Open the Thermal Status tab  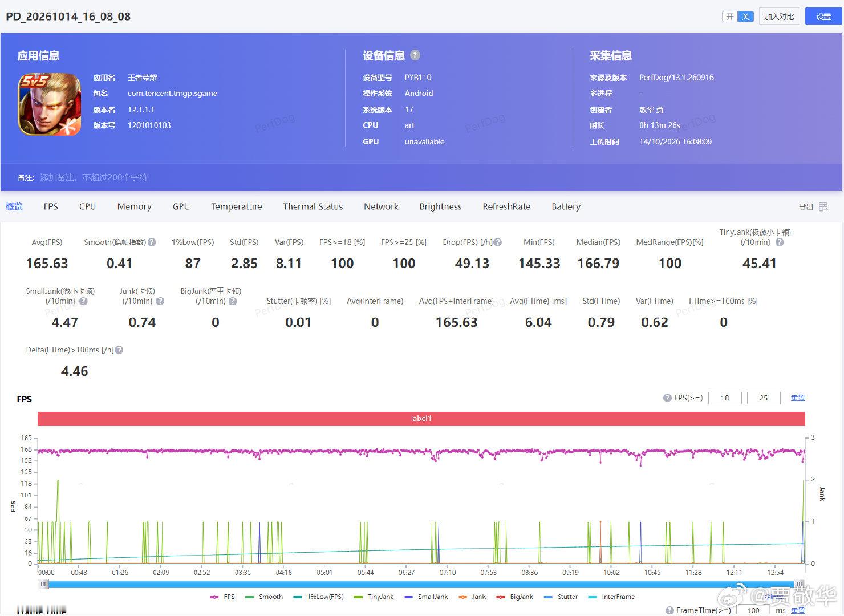(x=313, y=206)
